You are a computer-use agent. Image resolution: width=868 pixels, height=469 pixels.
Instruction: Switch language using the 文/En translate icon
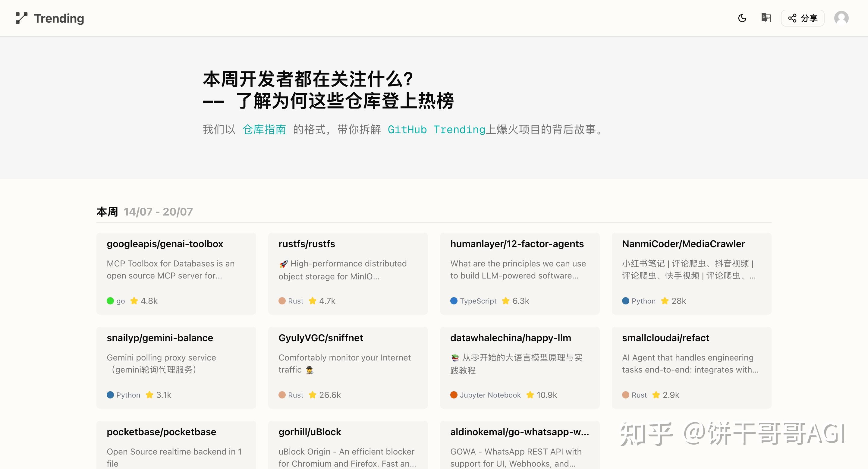(x=766, y=18)
